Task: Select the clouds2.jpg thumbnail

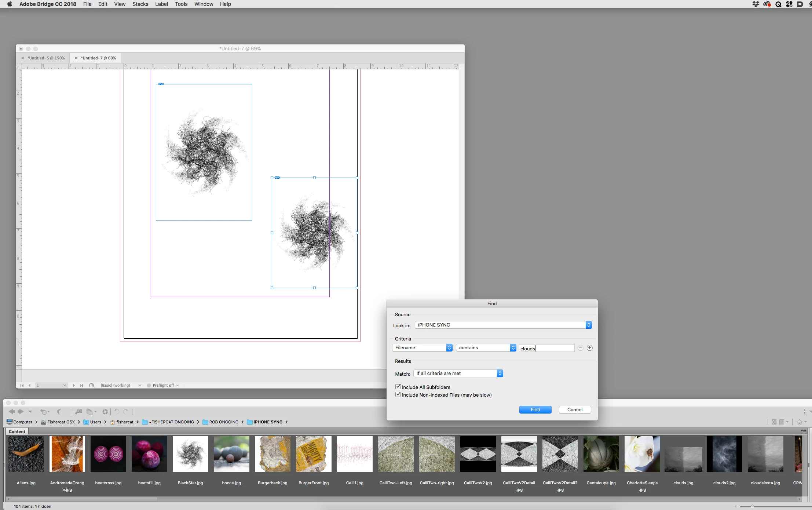Action: click(724, 454)
